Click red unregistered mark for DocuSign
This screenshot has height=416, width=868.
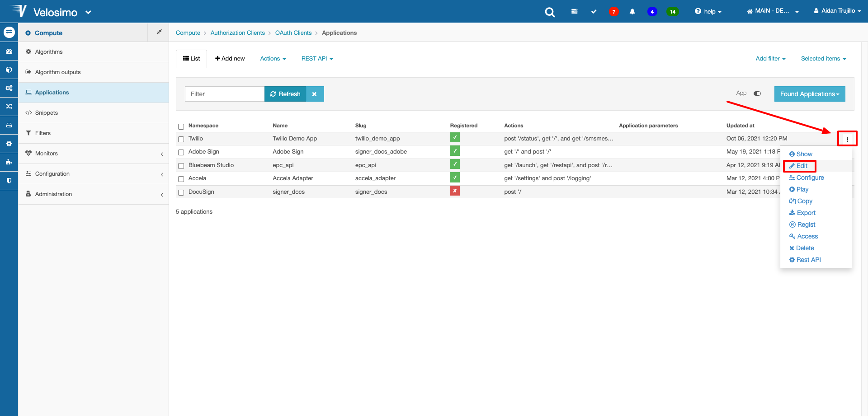pyautogui.click(x=455, y=191)
